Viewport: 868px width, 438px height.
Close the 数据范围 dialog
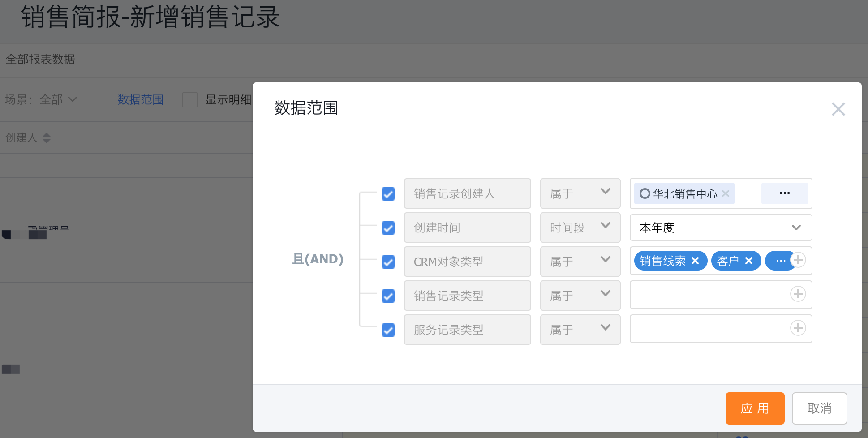(x=838, y=109)
